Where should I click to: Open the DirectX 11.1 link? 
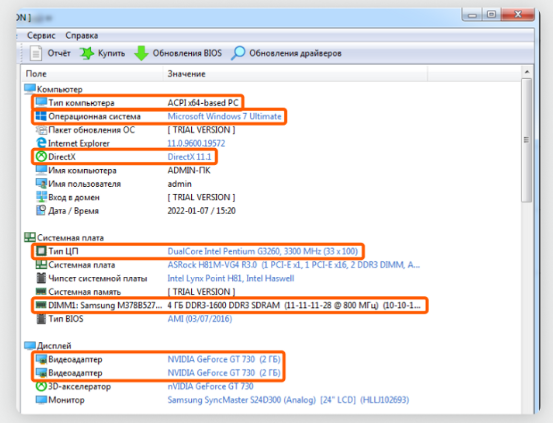pos(189,157)
